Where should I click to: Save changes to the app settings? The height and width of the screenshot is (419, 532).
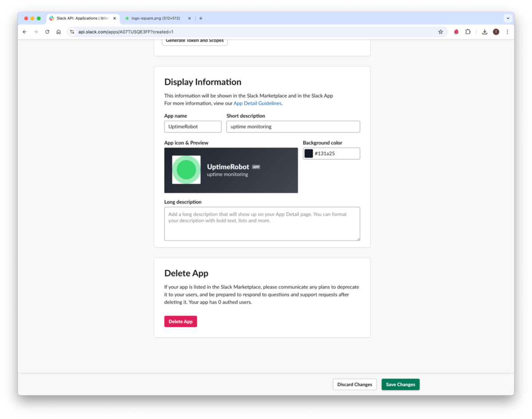pyautogui.click(x=400, y=384)
